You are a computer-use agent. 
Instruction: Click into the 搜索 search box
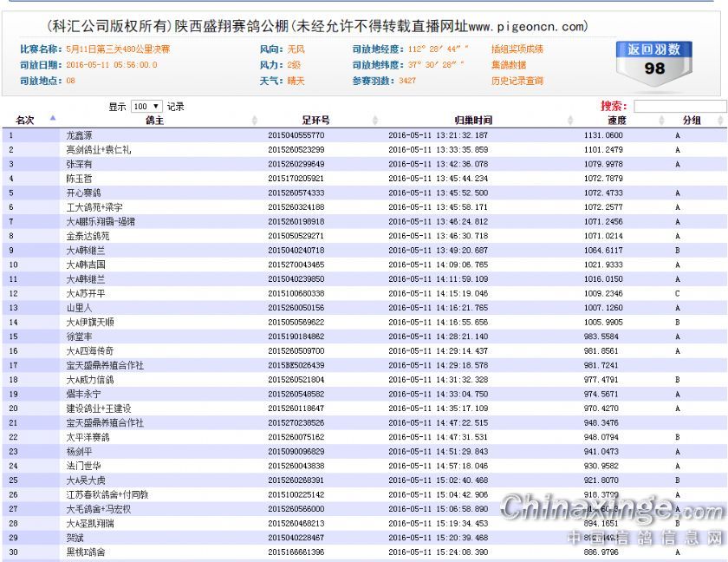click(679, 107)
